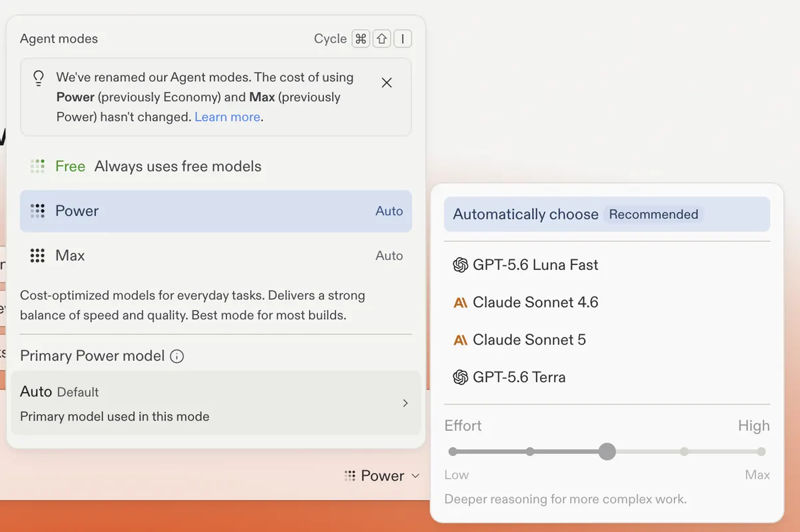Click the Auto label on the Max row
Viewport: 800px width, 532px height.
[389, 255]
